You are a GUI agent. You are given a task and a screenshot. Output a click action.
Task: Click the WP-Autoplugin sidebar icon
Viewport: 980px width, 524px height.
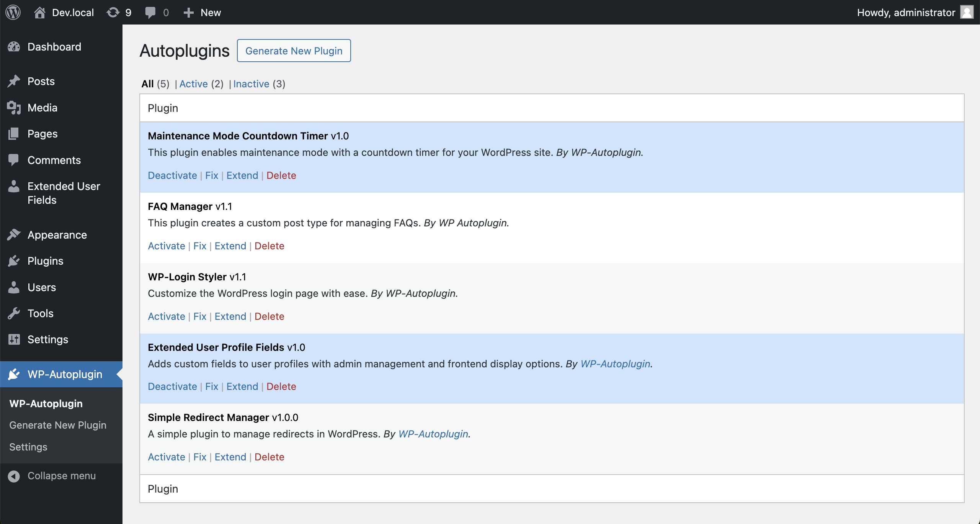pyautogui.click(x=14, y=373)
